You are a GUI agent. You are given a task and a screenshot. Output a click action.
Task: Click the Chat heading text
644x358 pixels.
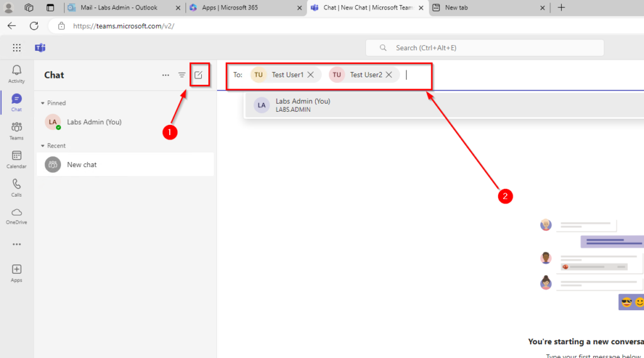click(54, 75)
